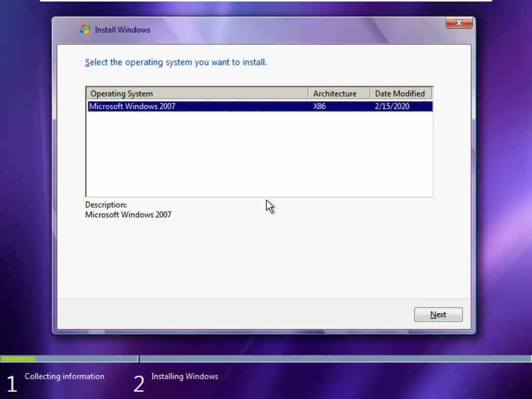Image resolution: width=532 pixels, height=399 pixels.
Task: Click the Description text Microsoft Windows 2007
Action: pos(128,215)
